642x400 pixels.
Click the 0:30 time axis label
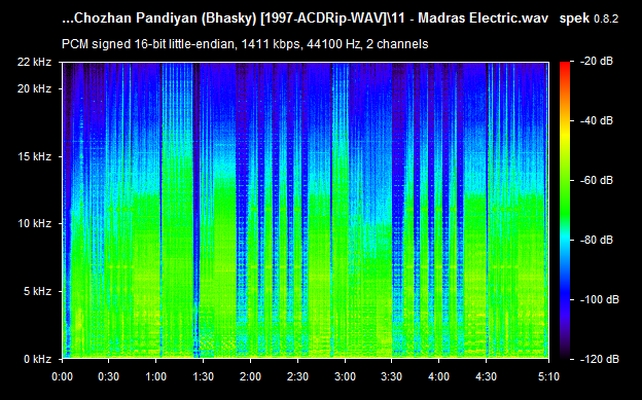pyautogui.click(x=109, y=376)
